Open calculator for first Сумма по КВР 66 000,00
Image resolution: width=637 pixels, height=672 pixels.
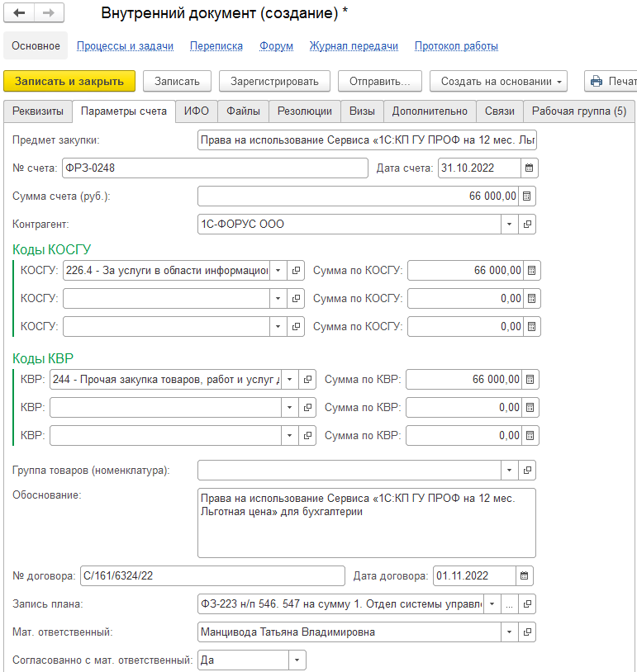(x=530, y=379)
